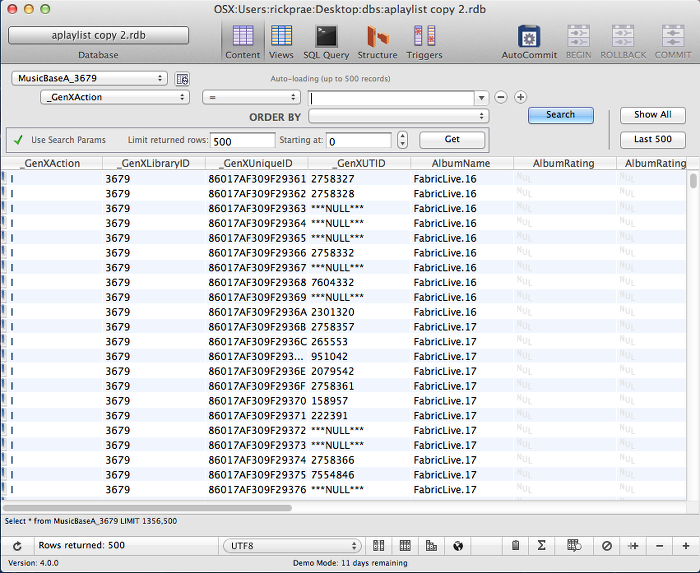Select cell 86017AF309F2936A

click(257, 312)
